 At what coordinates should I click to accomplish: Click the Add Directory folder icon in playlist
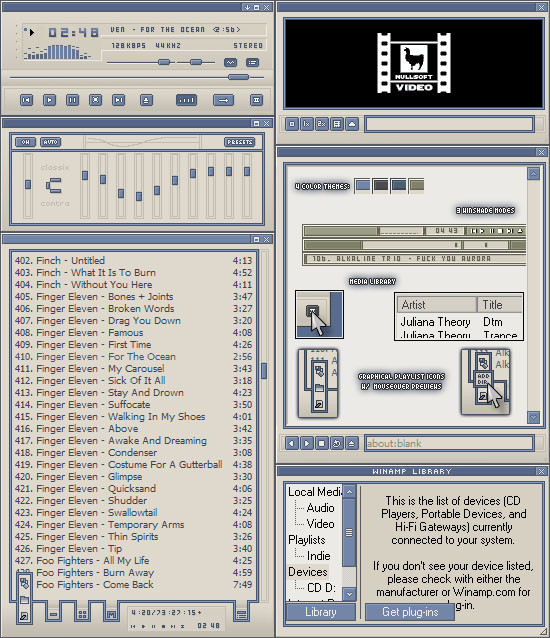point(24,600)
